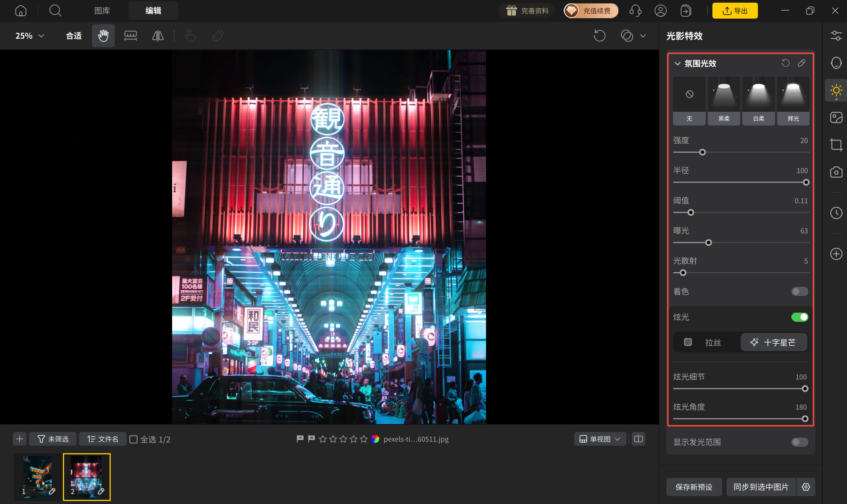Click 保存新预设 button
The image size is (847, 504).
[694, 487]
